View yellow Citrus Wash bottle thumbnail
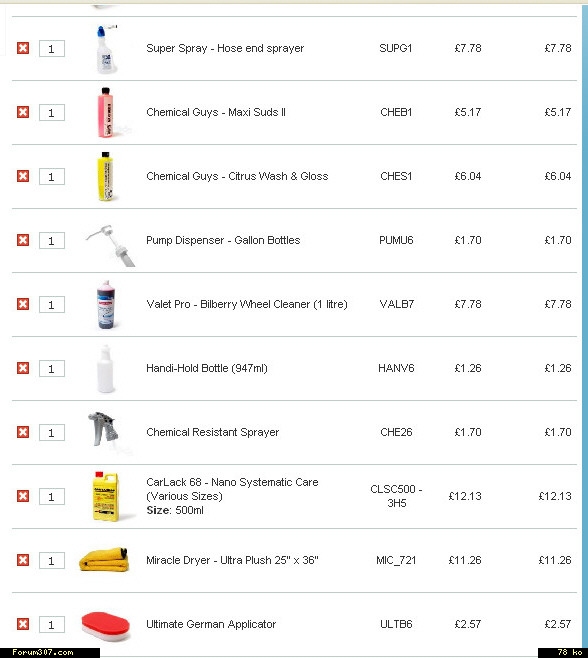The width and height of the screenshot is (588, 658). (x=105, y=176)
